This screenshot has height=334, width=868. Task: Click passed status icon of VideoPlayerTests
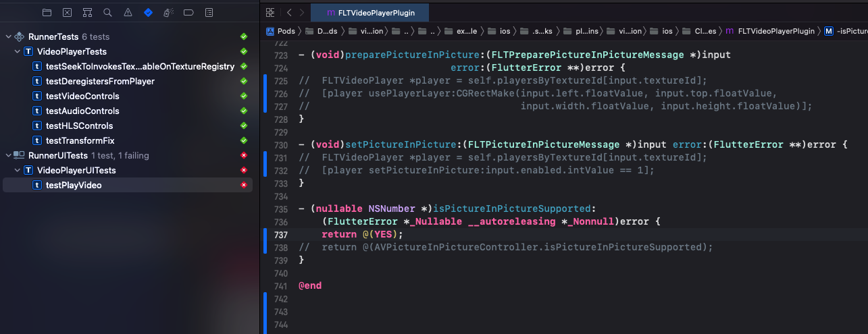(244, 51)
